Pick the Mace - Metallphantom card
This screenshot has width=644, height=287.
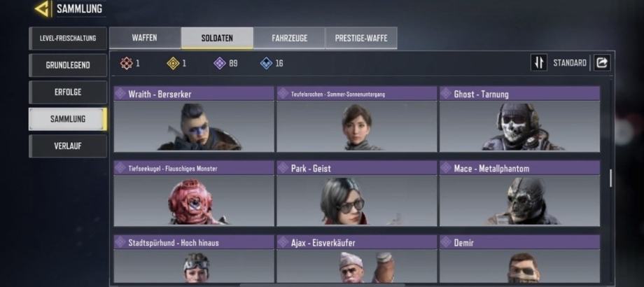point(519,193)
